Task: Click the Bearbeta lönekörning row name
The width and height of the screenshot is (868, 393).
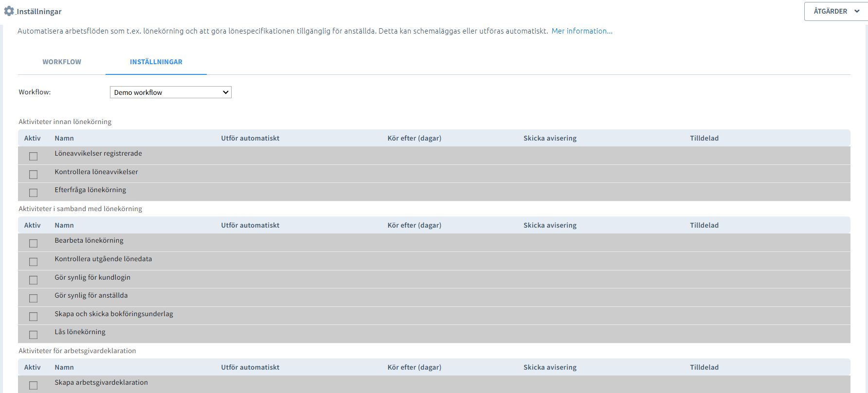Action: 89,241
